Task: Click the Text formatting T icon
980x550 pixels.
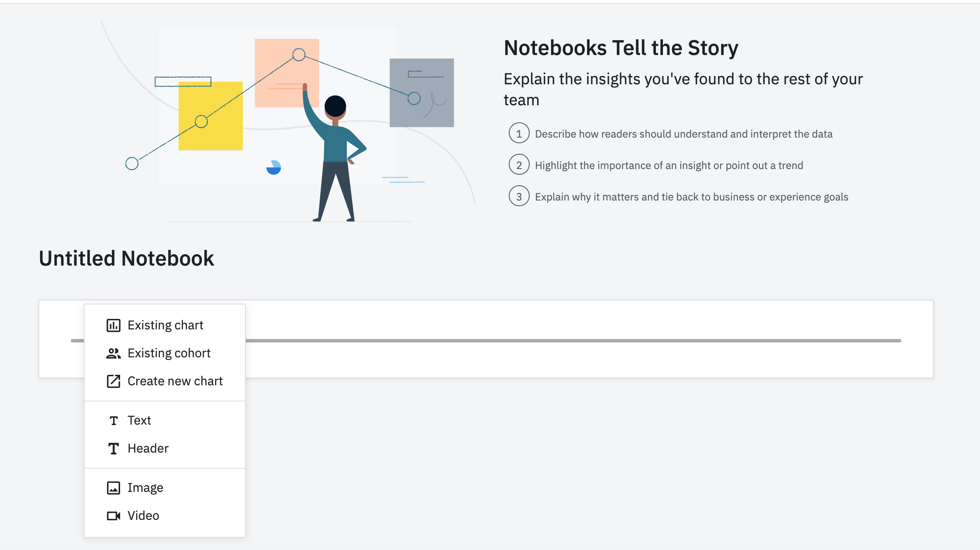Action: (x=114, y=420)
